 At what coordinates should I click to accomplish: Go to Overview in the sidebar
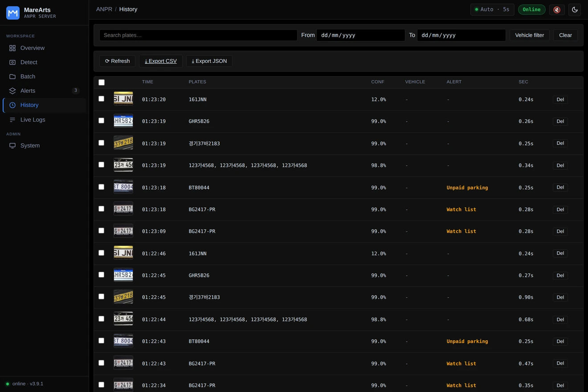[x=45, y=48]
